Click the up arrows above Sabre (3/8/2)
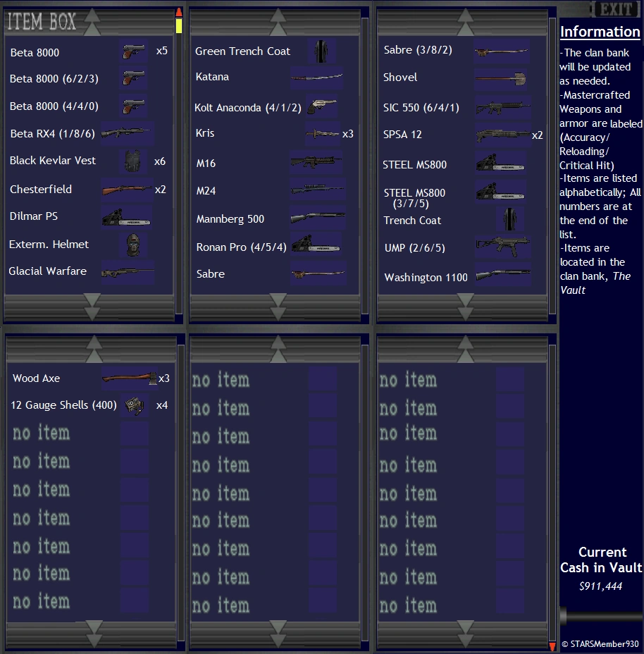Image resolution: width=644 pixels, height=654 pixels. (x=466, y=22)
